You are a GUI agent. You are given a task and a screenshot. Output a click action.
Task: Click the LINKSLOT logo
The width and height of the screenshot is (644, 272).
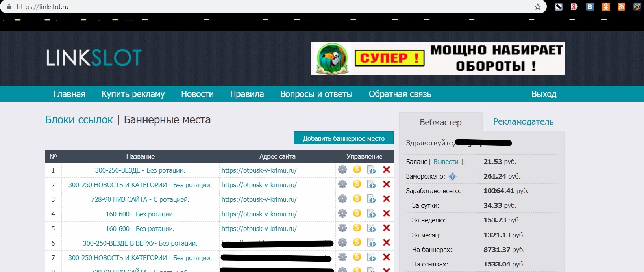point(94,58)
